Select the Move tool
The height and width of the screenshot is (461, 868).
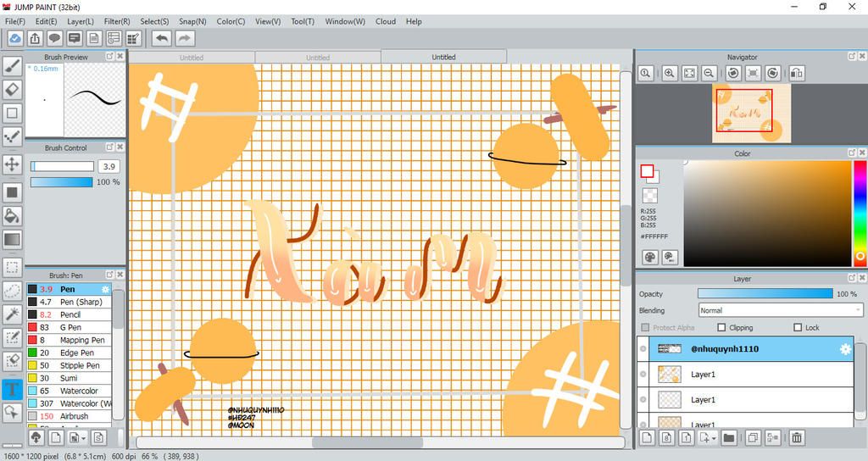(x=12, y=164)
